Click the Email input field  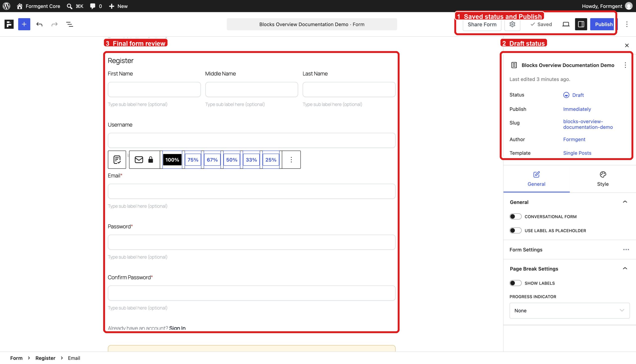pyautogui.click(x=251, y=191)
